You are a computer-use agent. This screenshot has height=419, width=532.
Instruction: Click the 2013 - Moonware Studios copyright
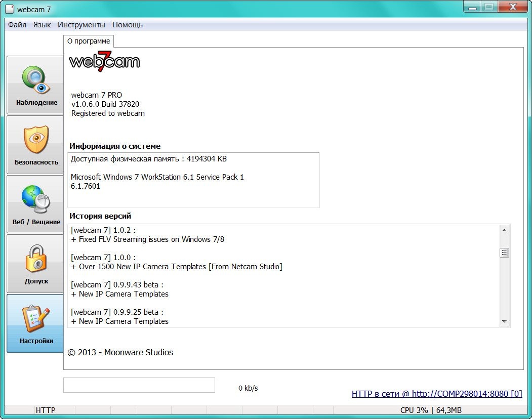[120, 352]
